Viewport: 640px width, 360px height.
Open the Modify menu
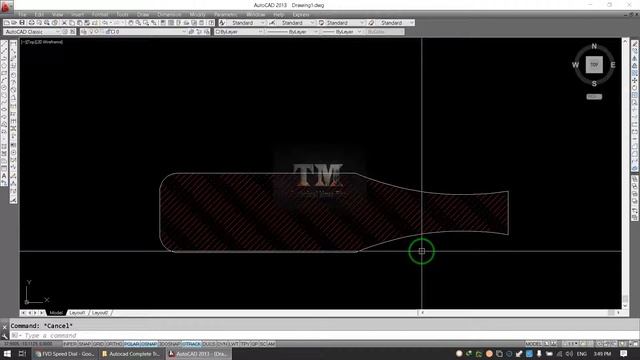click(x=198, y=14)
